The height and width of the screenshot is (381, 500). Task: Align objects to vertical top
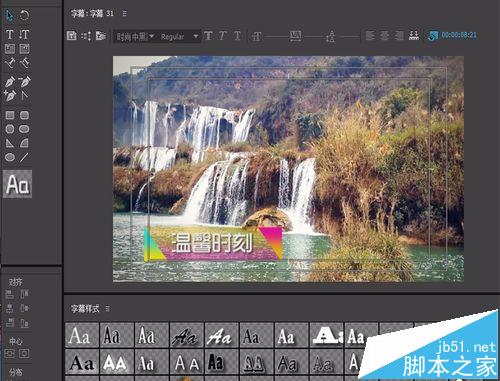(24, 294)
